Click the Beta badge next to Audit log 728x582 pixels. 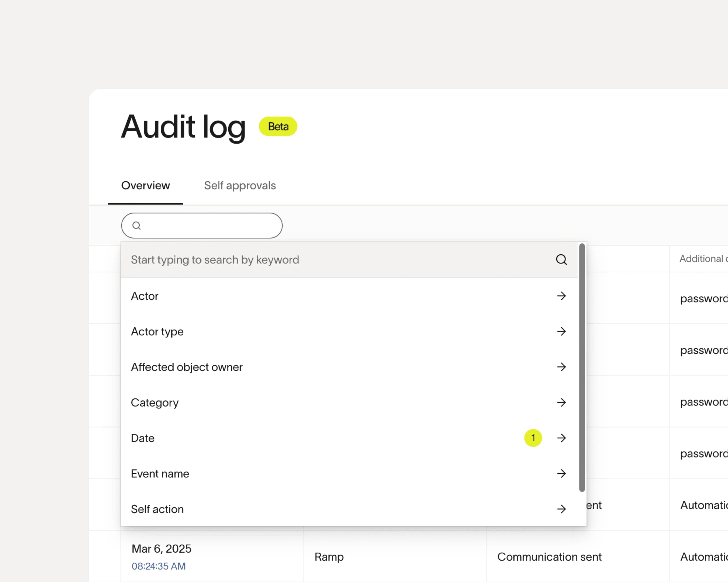pyautogui.click(x=277, y=127)
